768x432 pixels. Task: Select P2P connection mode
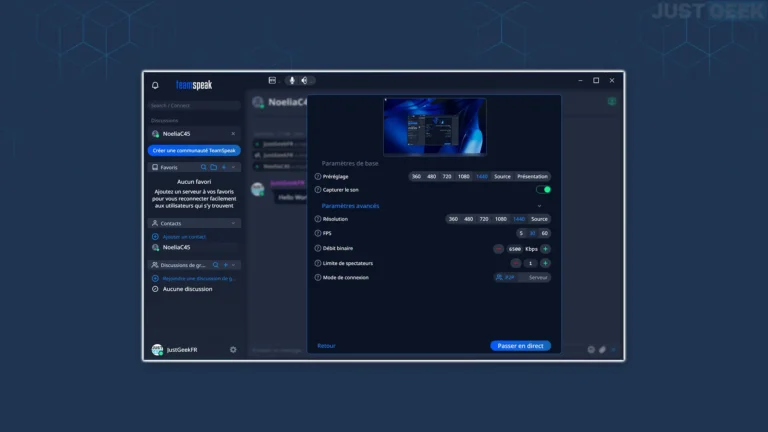(505, 277)
